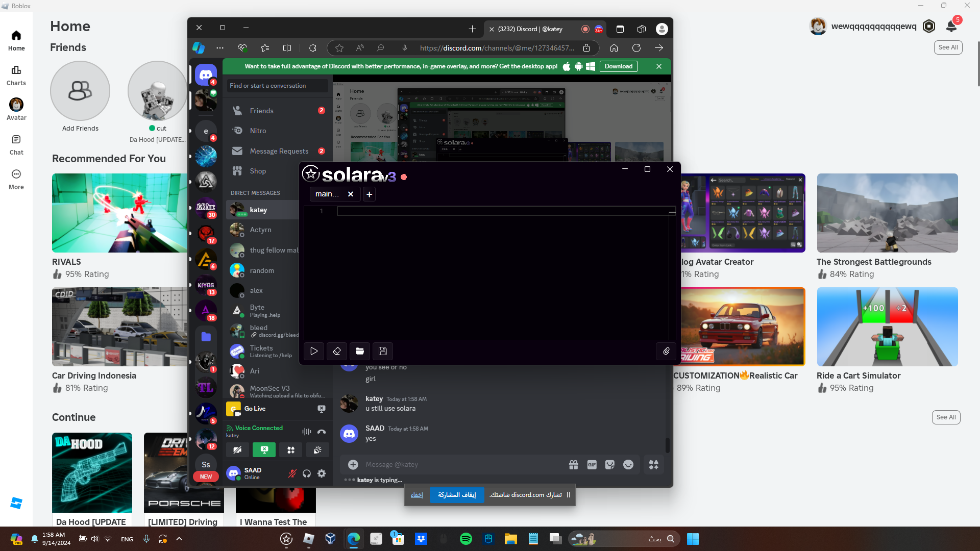Go to Roblox Charts in sidebar
The height and width of the screenshot is (551, 980).
click(x=16, y=76)
